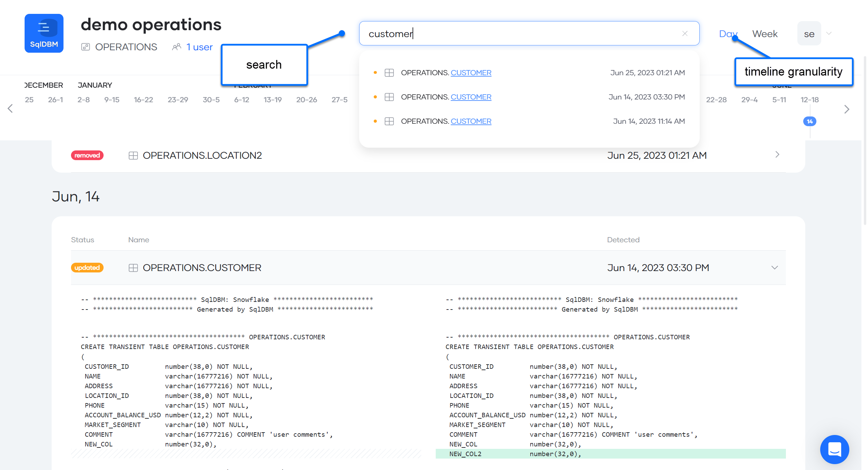Select the '12-18' June range on the timeline

809,99
